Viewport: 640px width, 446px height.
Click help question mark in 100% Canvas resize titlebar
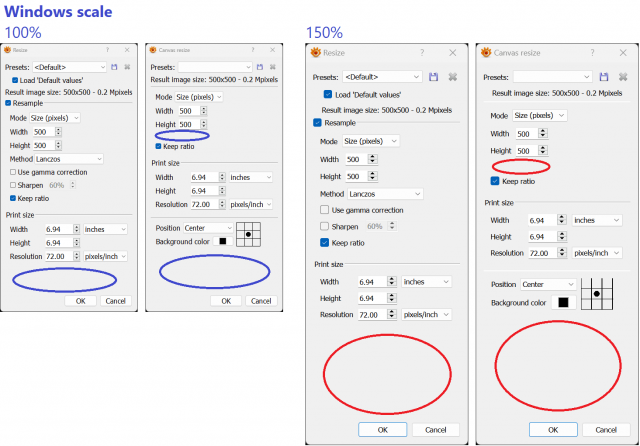tap(253, 50)
